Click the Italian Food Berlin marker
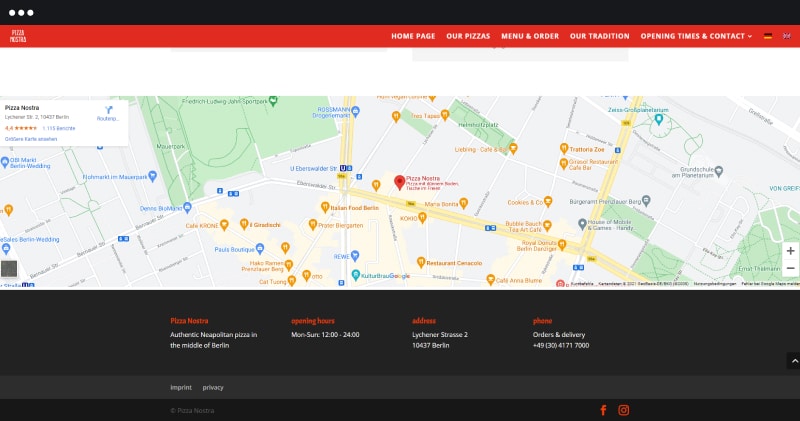 325,207
